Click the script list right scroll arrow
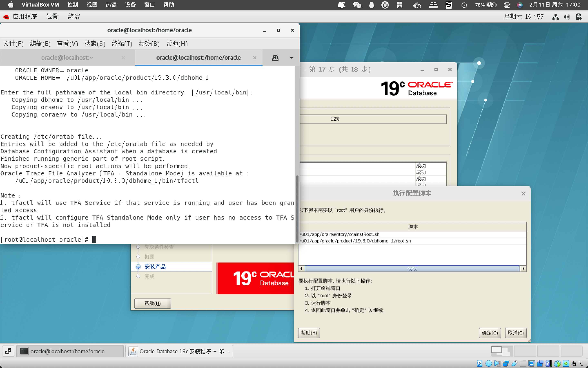Screen dimensions: 588x368 click(523, 268)
